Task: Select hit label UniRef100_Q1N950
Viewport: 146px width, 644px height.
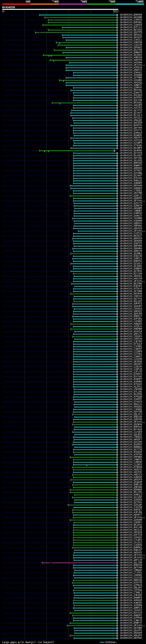Action: point(131,198)
